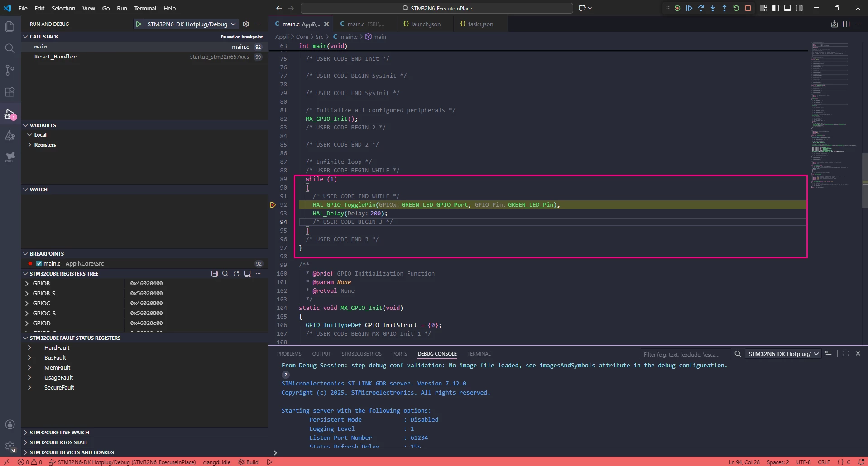Open editor More Actions ellipsis
This screenshot has height=466, width=868.
858,24
